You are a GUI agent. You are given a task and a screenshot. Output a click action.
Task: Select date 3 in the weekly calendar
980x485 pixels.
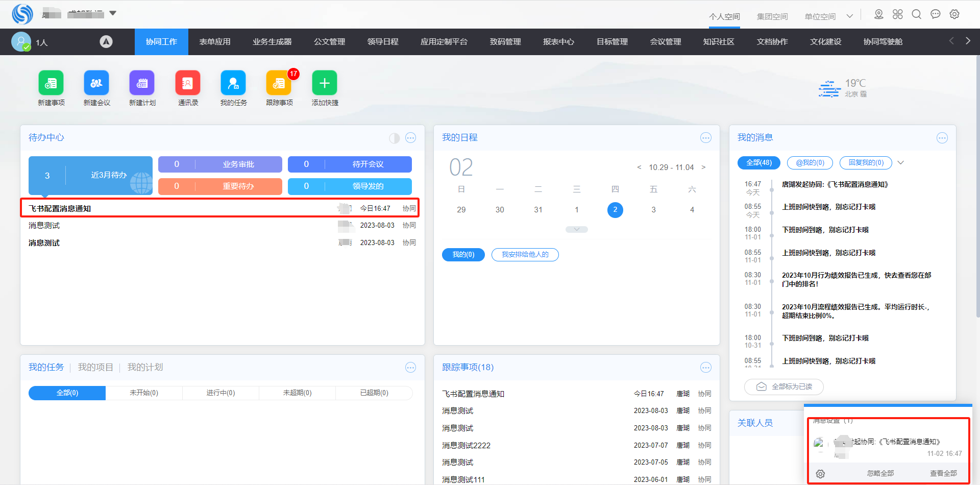[x=653, y=210]
